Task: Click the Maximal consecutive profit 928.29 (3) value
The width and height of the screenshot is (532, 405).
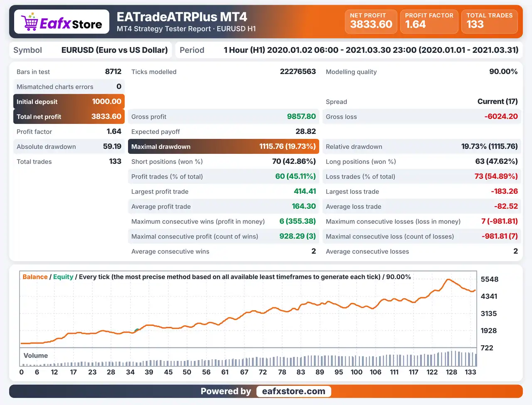Action: [298, 236]
